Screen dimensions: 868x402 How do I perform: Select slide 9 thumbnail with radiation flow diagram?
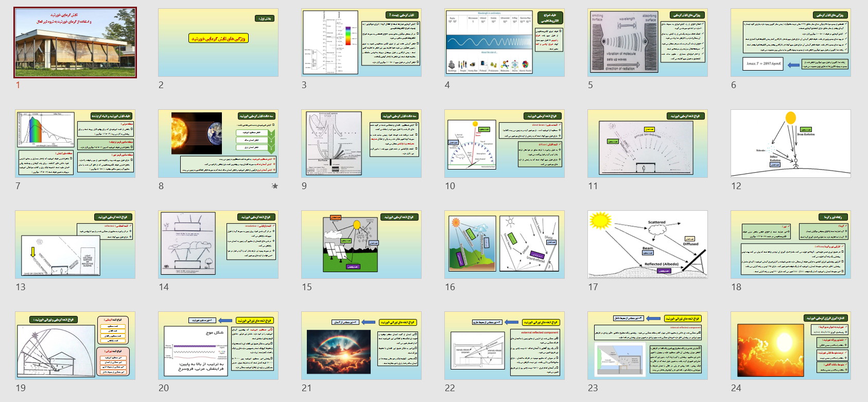click(361, 143)
